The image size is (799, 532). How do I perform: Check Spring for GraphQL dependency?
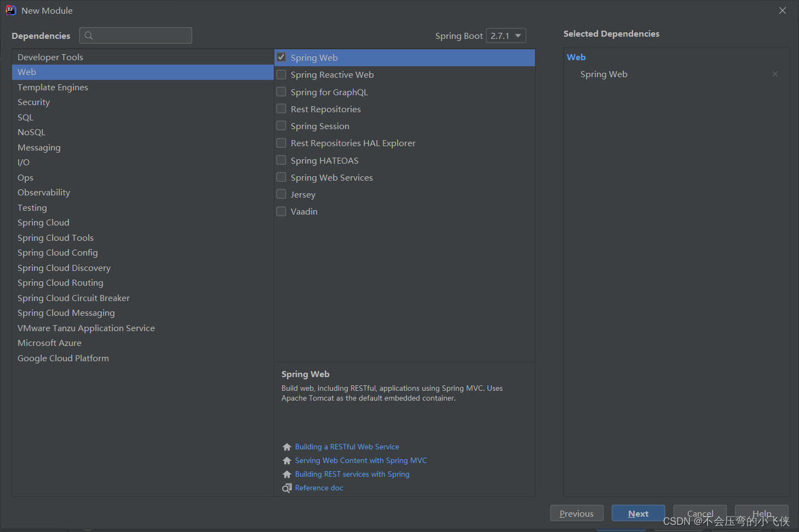[281, 92]
